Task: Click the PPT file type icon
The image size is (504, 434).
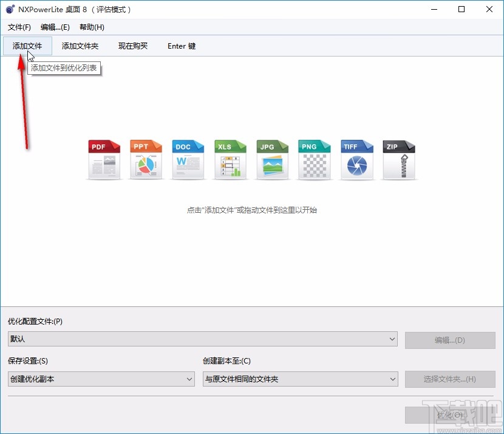Action: (146, 160)
